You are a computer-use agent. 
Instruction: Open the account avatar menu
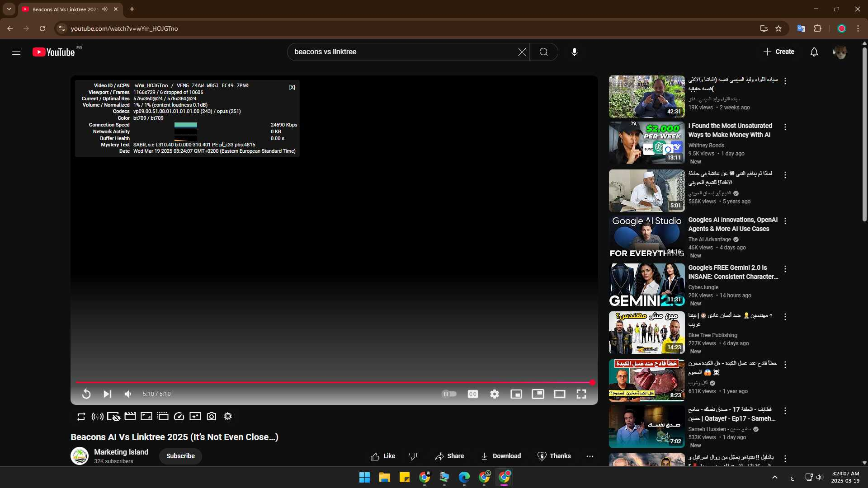pos(840,52)
